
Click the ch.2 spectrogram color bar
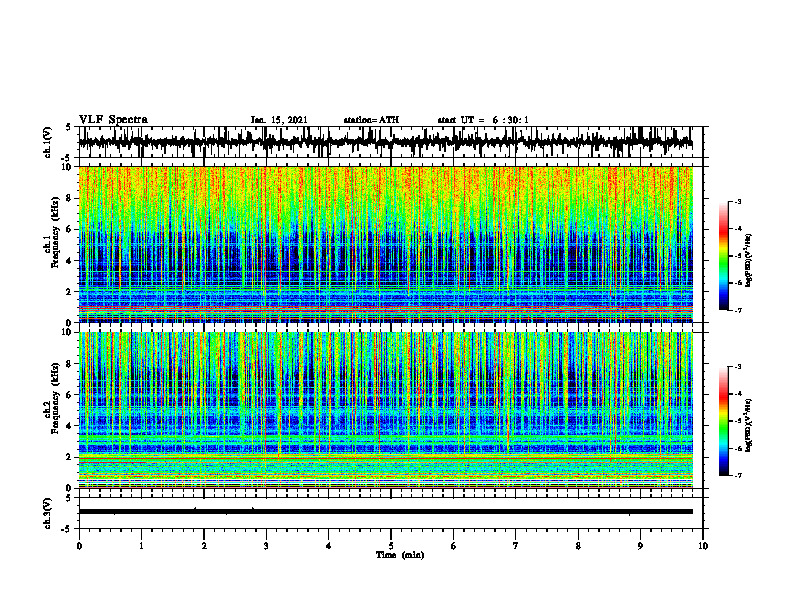[723, 421]
